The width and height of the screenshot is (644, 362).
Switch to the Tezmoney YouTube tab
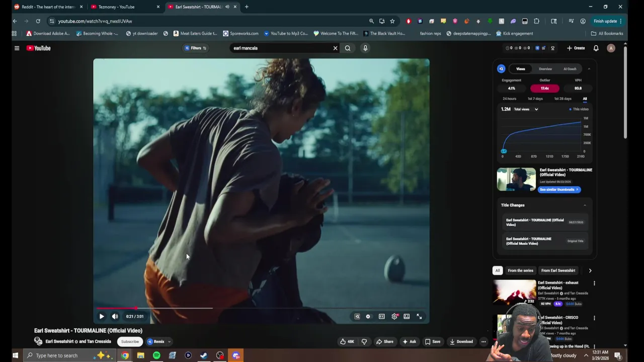[125, 7]
